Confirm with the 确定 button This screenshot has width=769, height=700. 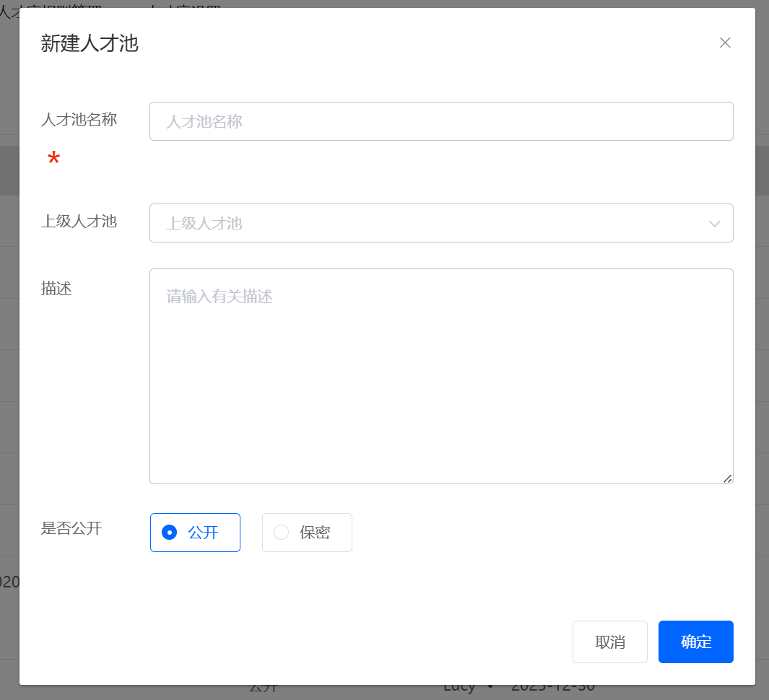coord(695,642)
